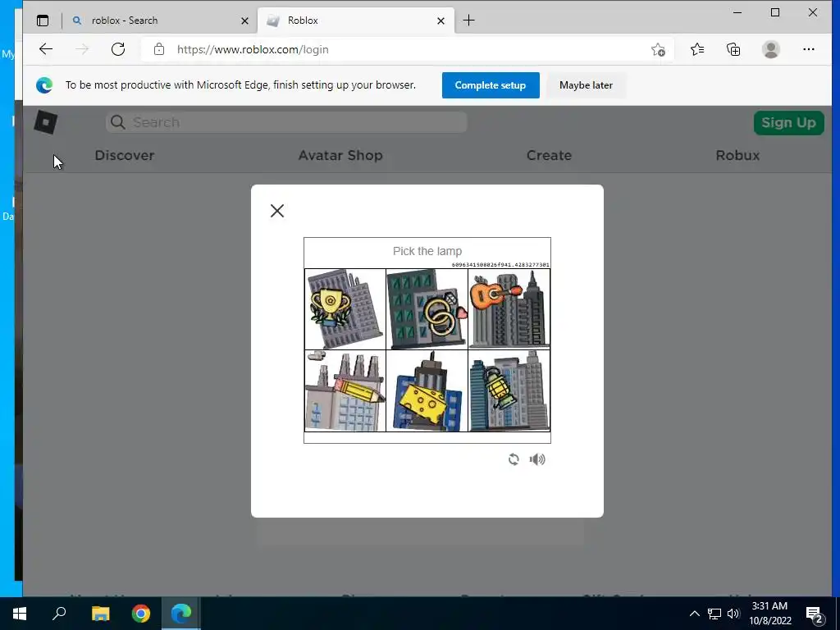Screen dimensions: 840x630
Task: Open File Explorer from taskbar
Action: 100,614
